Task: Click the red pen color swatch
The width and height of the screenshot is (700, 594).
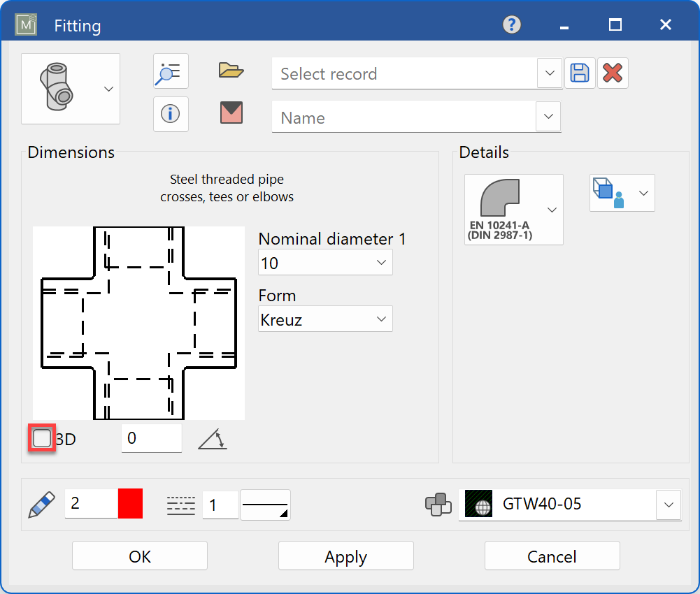Action: (x=131, y=504)
